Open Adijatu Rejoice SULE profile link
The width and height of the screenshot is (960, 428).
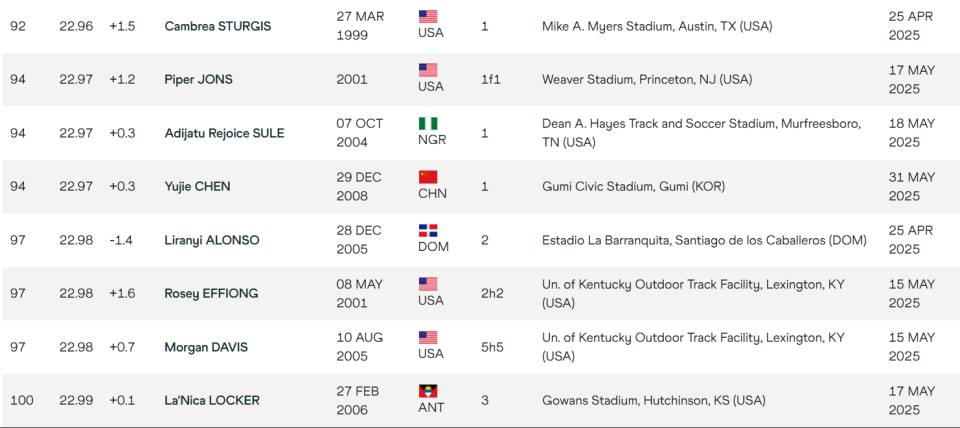pos(224,133)
